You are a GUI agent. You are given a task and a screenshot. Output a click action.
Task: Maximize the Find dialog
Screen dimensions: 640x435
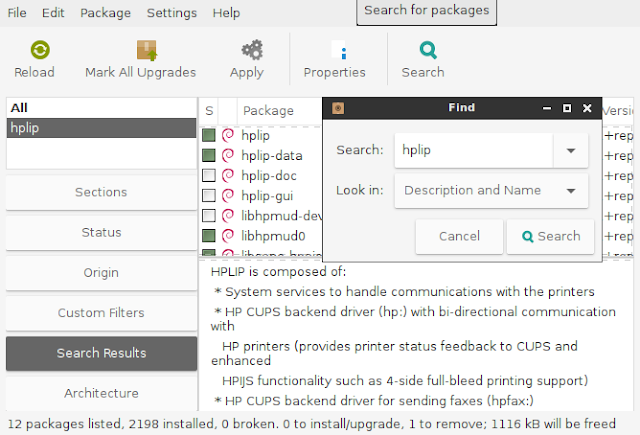(567, 108)
